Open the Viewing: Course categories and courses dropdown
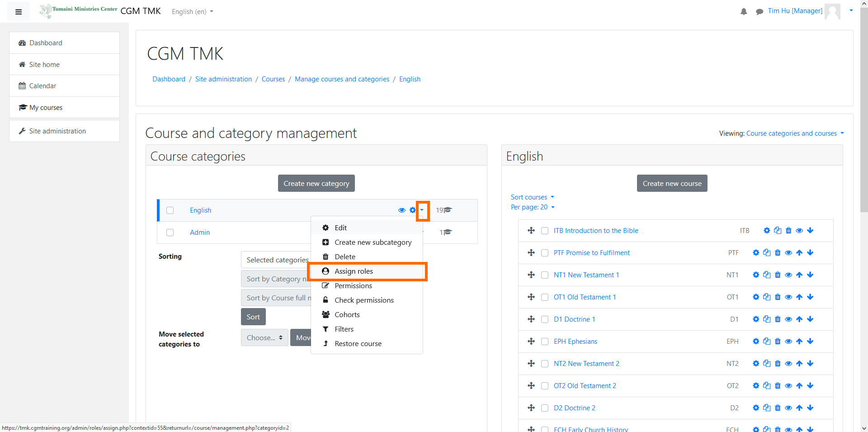 tap(795, 133)
